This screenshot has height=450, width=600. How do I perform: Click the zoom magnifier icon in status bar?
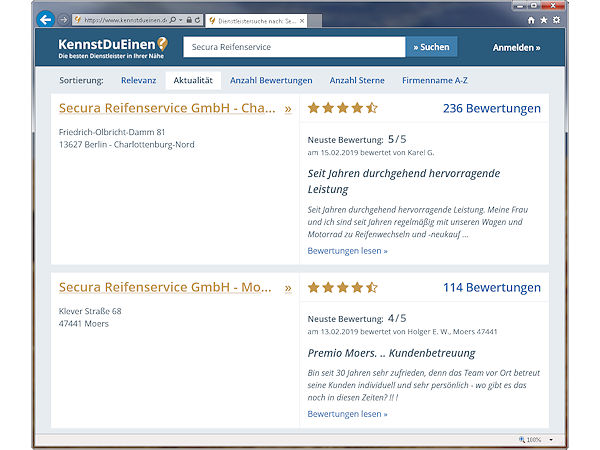[522, 439]
